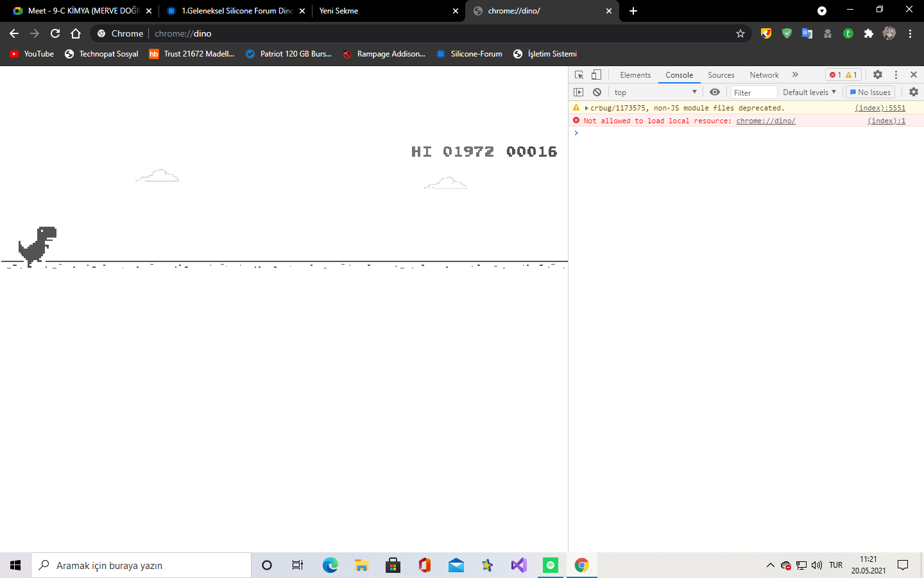This screenshot has height=578, width=924.
Task: Open Visual Studio from the taskbar
Action: point(518,565)
